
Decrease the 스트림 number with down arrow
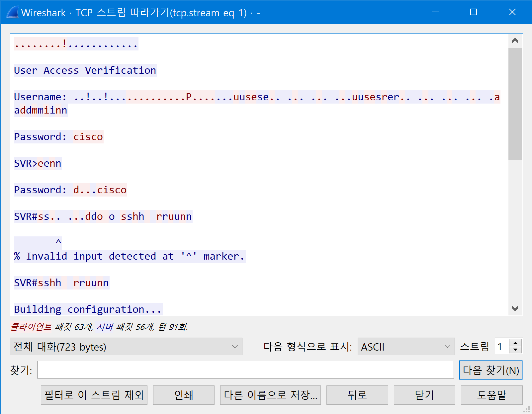pos(515,350)
